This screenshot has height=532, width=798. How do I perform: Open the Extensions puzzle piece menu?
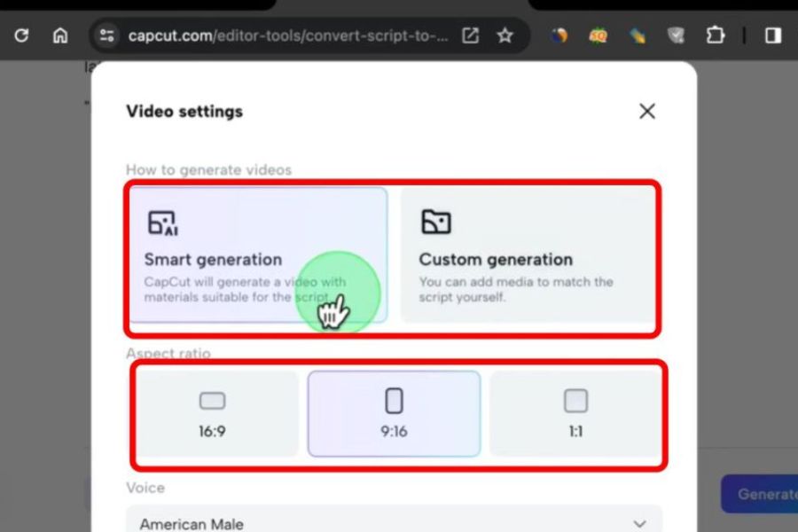pyautogui.click(x=715, y=35)
